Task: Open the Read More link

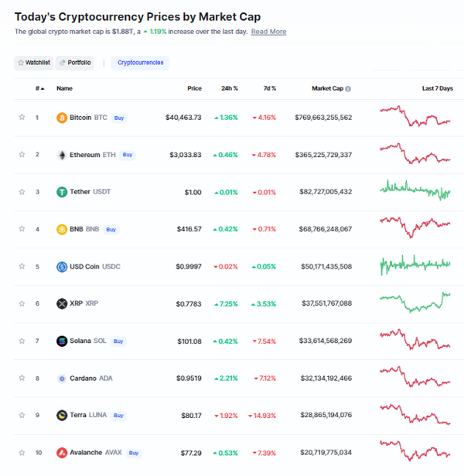Action: pyautogui.click(x=268, y=32)
